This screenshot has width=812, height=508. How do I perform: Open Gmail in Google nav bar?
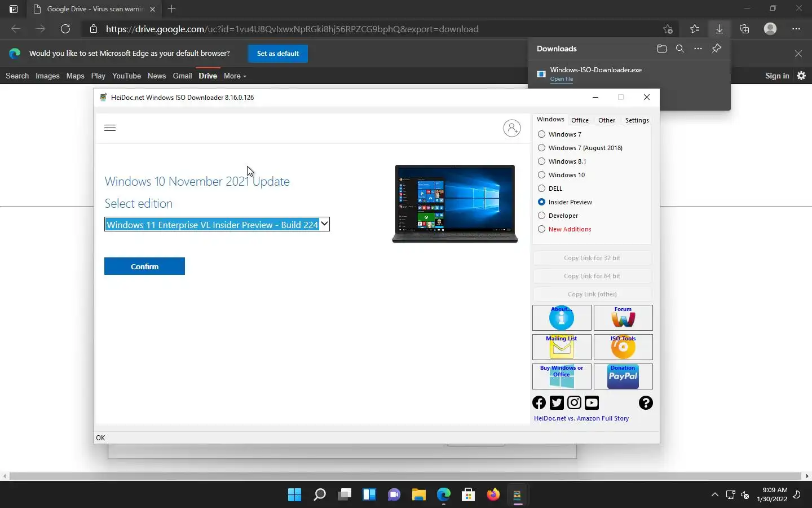click(182, 76)
